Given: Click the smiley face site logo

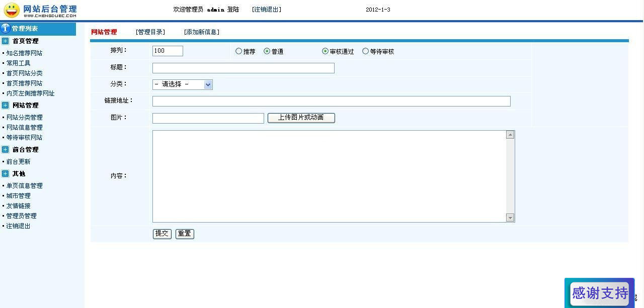Looking at the screenshot, I should click(x=12, y=10).
